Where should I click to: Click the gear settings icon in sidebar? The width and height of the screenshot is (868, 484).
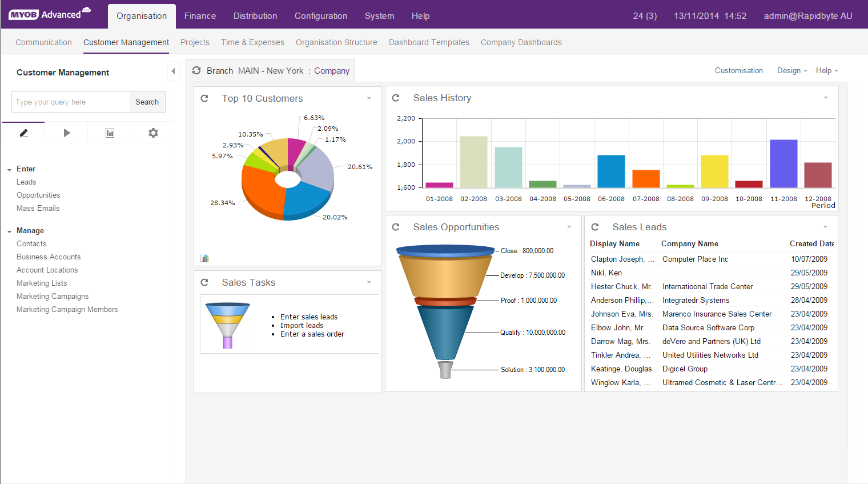point(153,133)
